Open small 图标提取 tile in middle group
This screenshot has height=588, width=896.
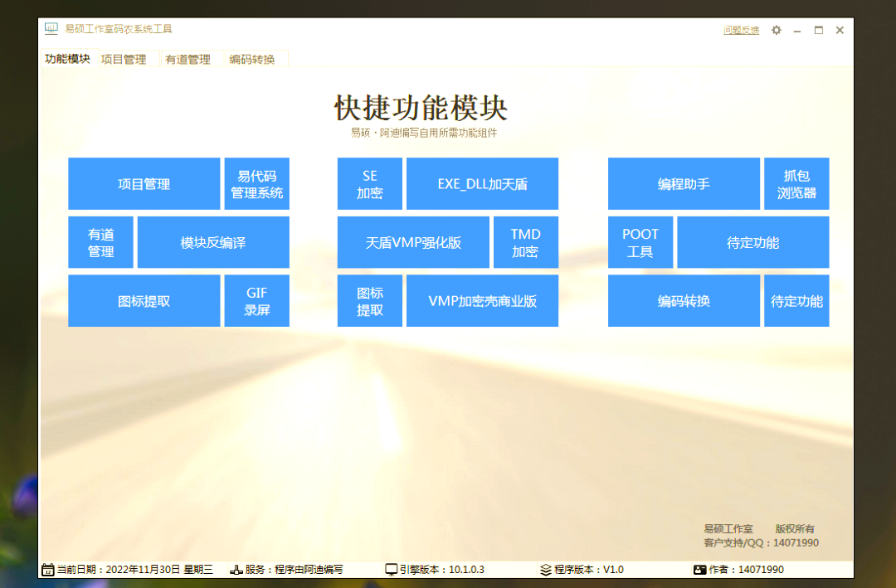[370, 301]
